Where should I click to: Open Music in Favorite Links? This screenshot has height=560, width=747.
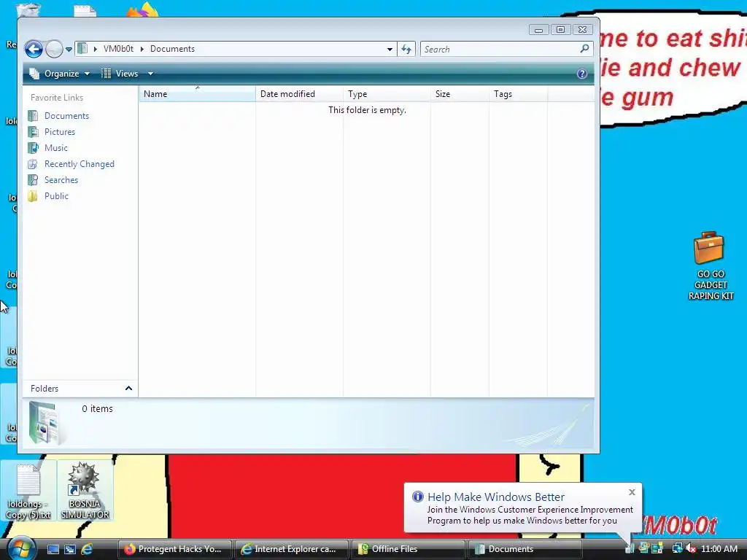[x=55, y=148]
